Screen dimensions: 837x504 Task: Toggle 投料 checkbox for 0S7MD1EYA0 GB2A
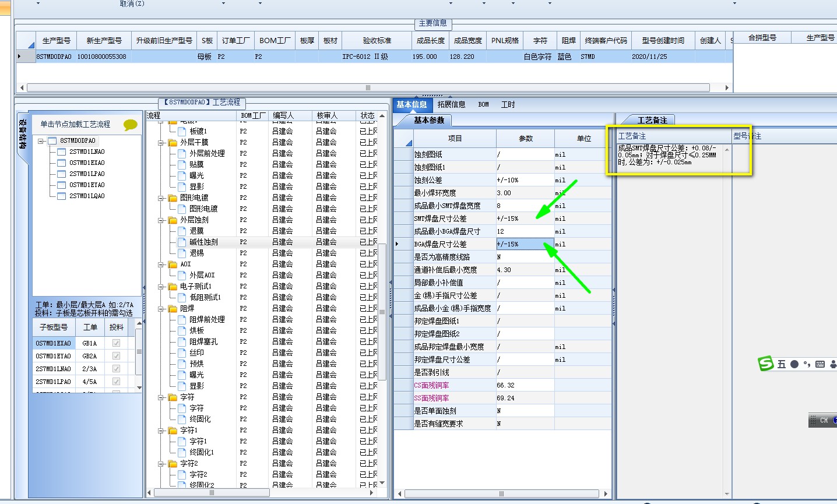[116, 356]
